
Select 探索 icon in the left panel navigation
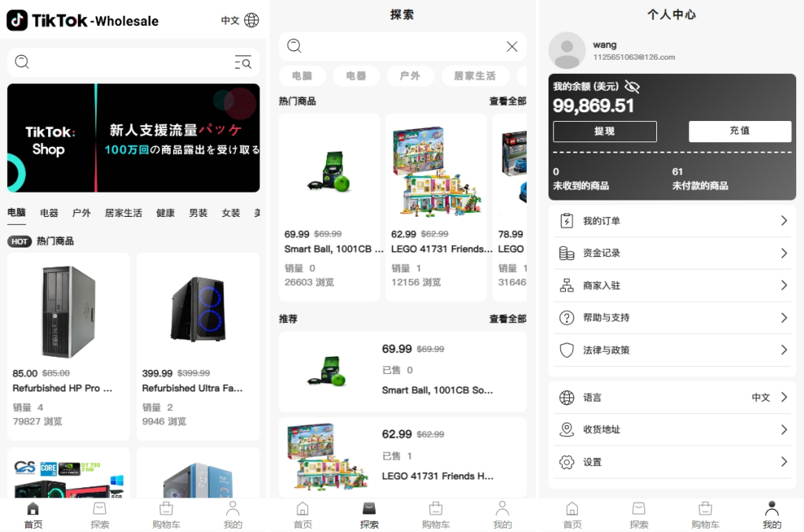coord(100,508)
